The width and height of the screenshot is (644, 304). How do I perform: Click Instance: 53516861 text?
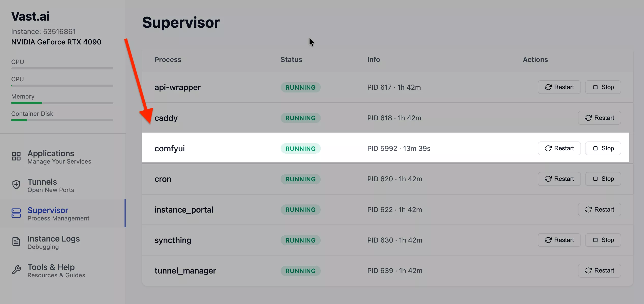(43, 31)
